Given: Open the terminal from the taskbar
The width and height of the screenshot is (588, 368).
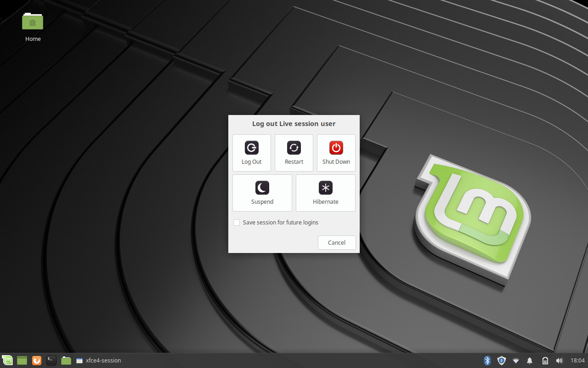Looking at the screenshot, I should 51,361.
